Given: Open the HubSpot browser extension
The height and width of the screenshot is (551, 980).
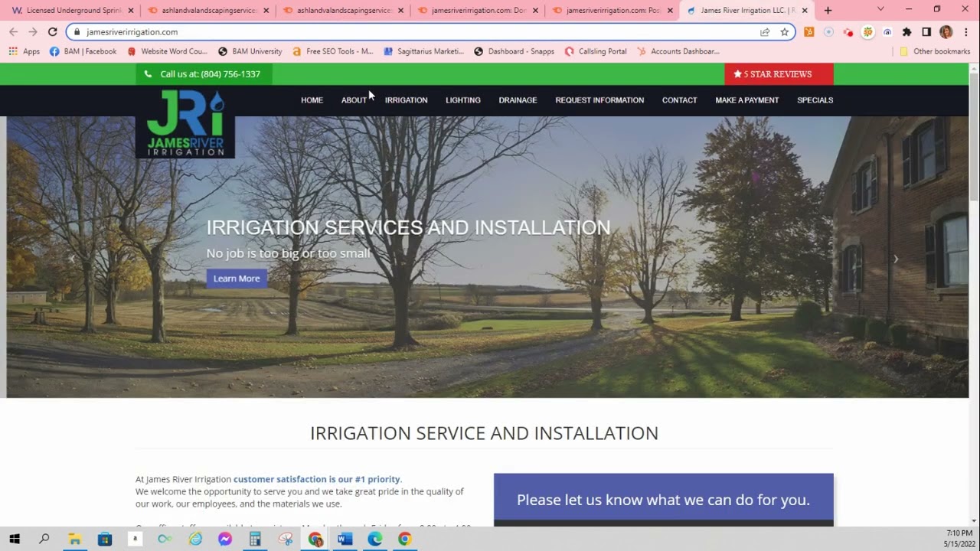Looking at the screenshot, I should pyautogui.click(x=808, y=31).
